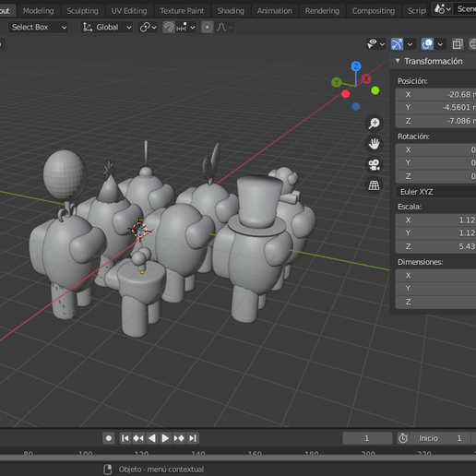Collapse the Transformación panel

click(398, 61)
